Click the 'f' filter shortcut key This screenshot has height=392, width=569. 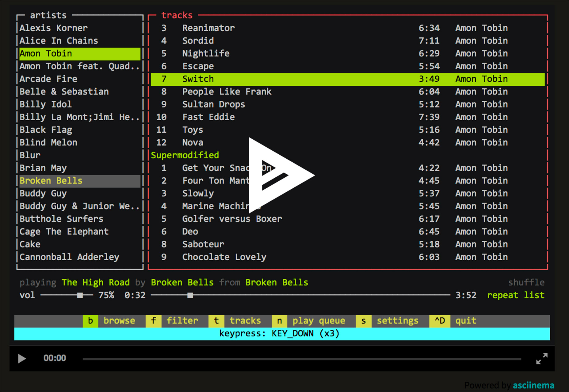click(153, 321)
